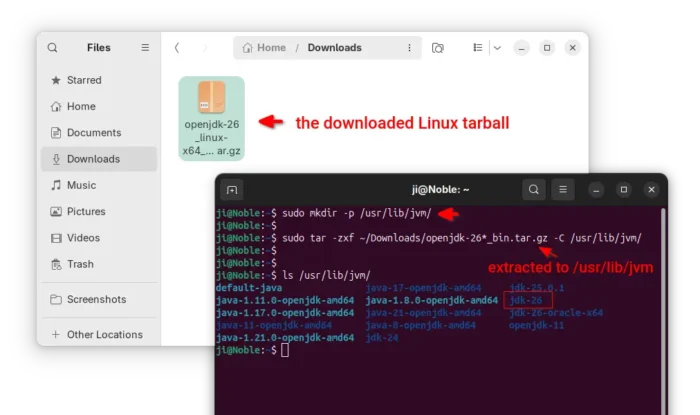Select Downloads in the sidebar
700x415 pixels.
[x=93, y=159]
